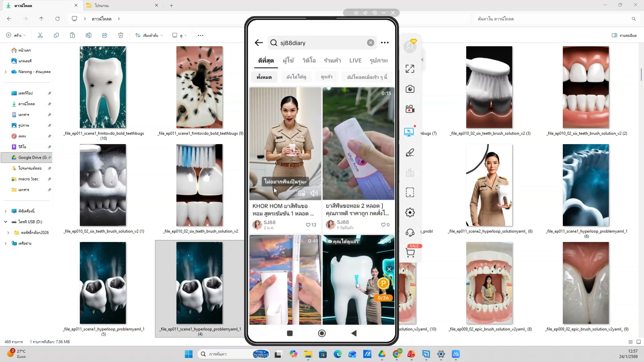
Task: Select the ยังไม่ได้ดู filter chip
Action: coord(296,77)
